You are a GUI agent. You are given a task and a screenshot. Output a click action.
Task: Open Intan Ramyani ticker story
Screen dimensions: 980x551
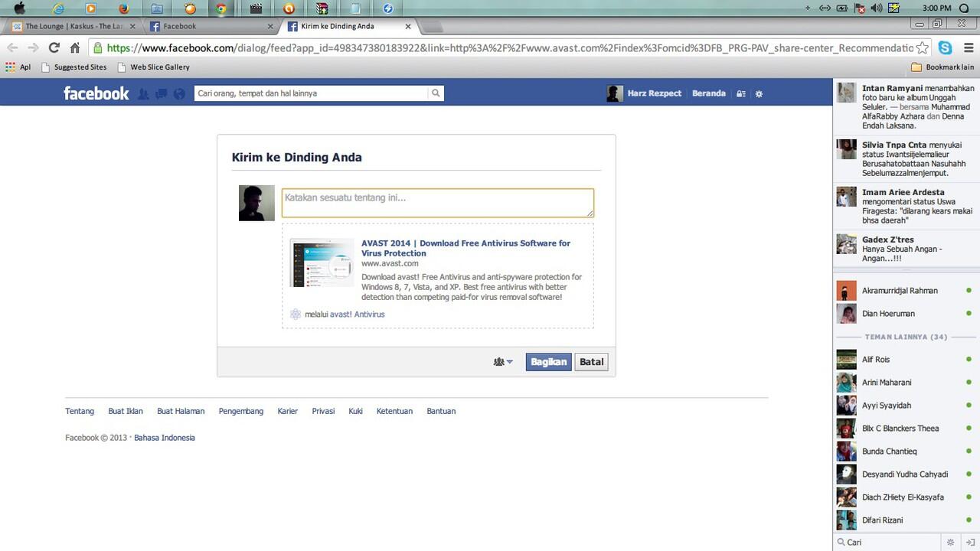[x=906, y=106]
